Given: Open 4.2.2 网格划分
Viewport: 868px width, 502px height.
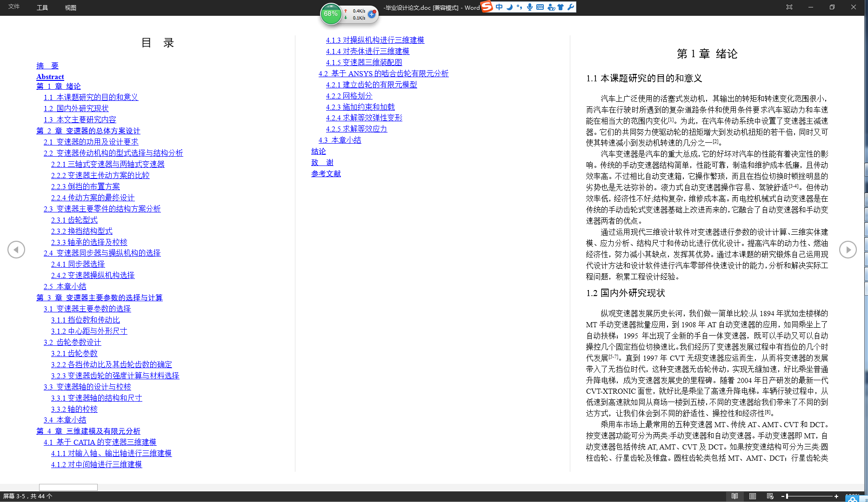Looking at the screenshot, I should 349,96.
